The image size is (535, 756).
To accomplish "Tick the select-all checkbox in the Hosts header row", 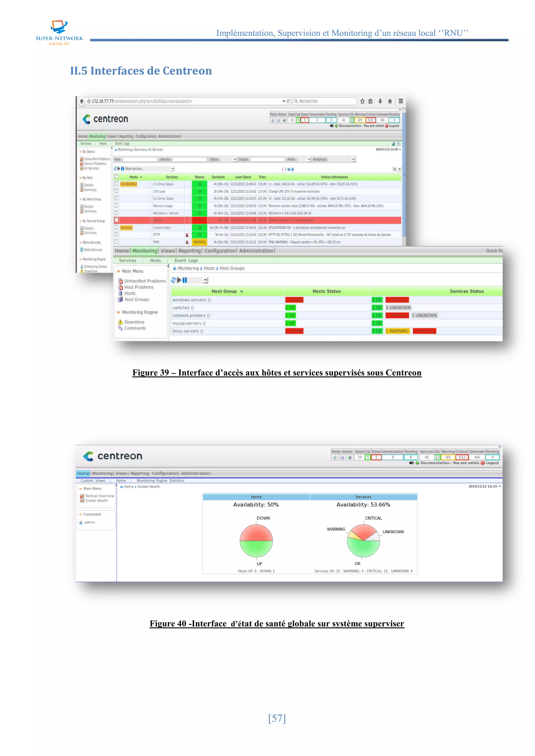I will click(116, 177).
